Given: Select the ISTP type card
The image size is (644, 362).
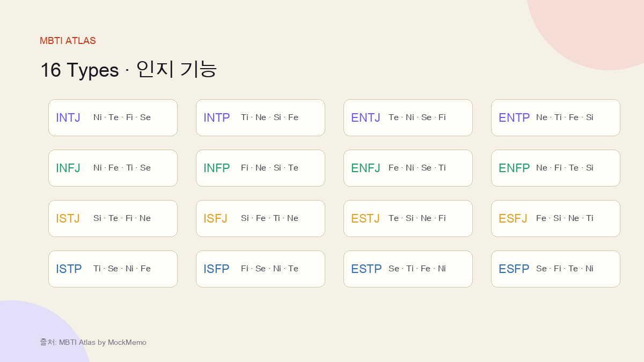Looking at the screenshot, I should click(x=113, y=269).
